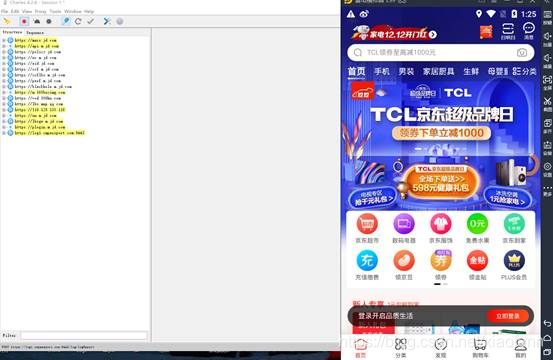Viewport: 553px width, 360px height.
Task: Tap the JD search box with TCL hint
Action: coord(440,53)
